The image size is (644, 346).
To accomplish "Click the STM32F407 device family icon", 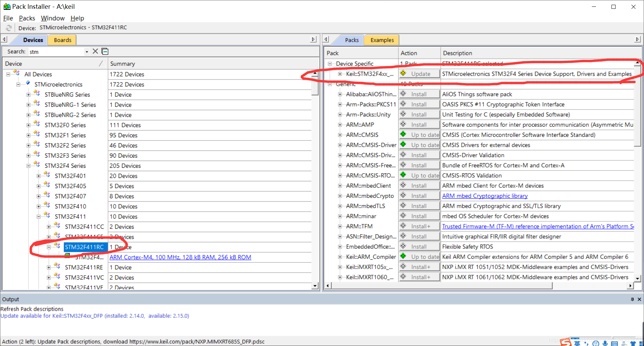I will click(47, 195).
